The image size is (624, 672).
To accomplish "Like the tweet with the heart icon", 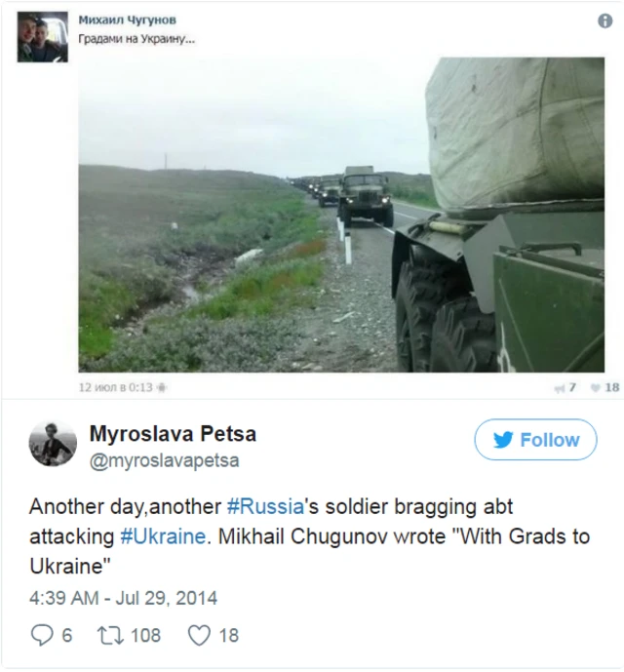I will 199,635.
